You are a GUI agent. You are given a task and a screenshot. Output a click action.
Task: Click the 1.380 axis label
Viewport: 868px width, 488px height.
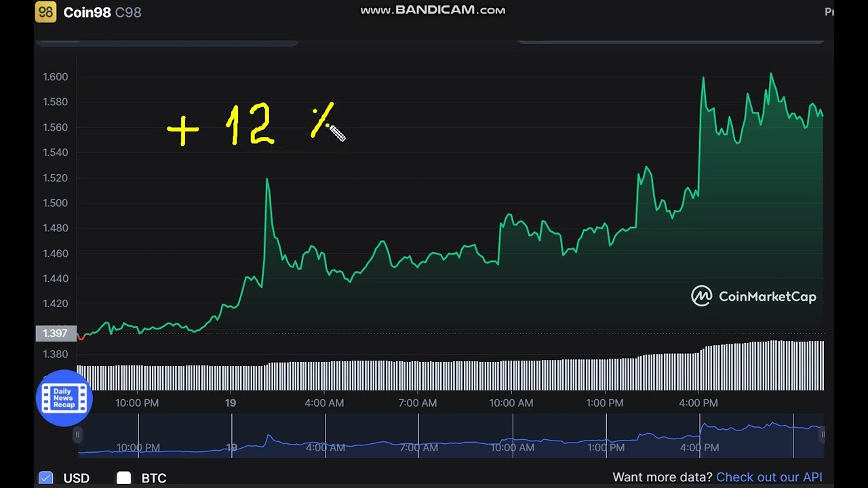[x=55, y=354]
